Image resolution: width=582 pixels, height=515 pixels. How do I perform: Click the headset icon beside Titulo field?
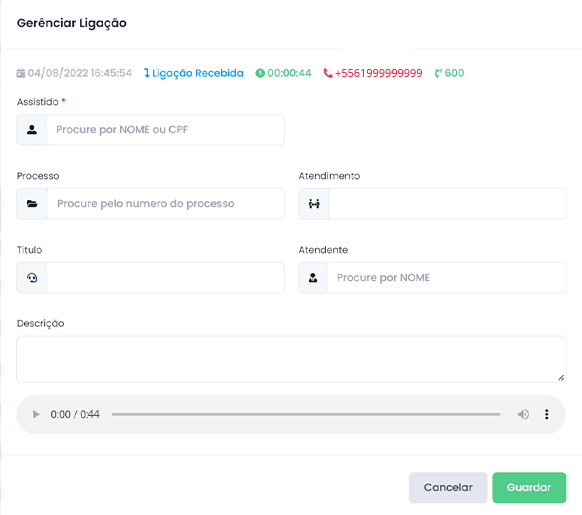coord(32,278)
